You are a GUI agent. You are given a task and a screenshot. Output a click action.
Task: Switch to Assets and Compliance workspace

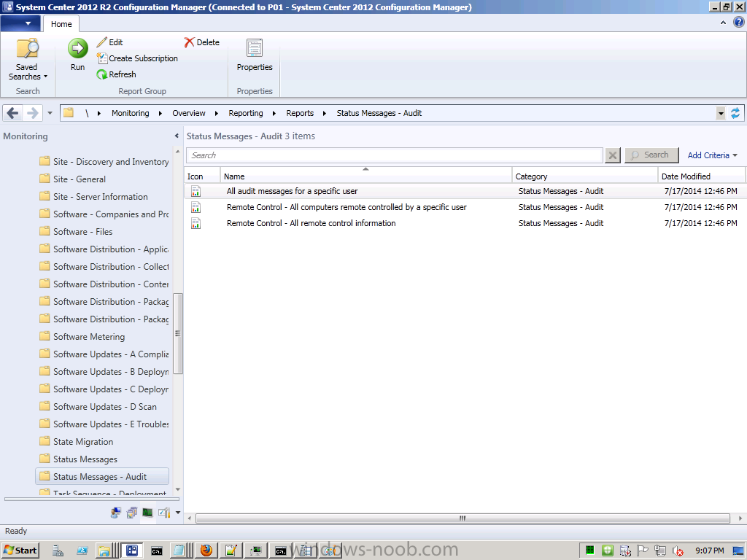(x=116, y=513)
